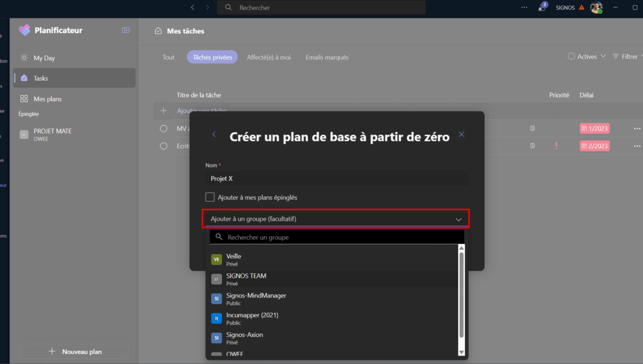Viewport: 643px width, 364px height.
Task: Mark the first task as complete
Action: [x=163, y=128]
